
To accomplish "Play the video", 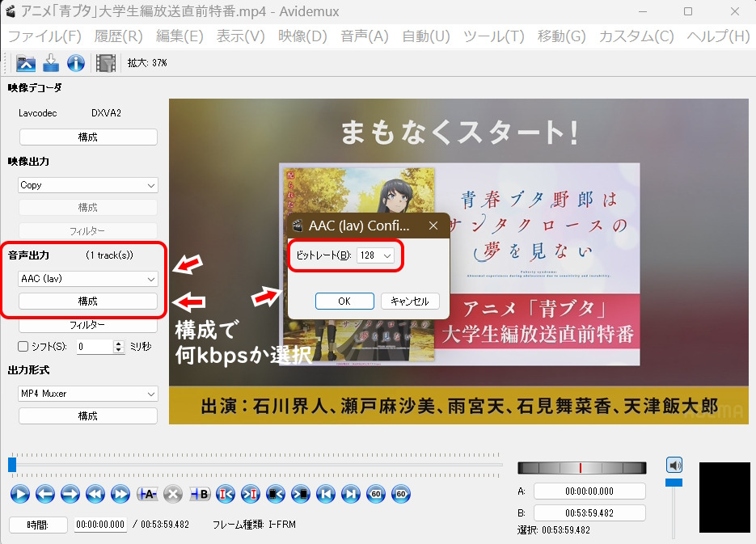I will coord(19,494).
